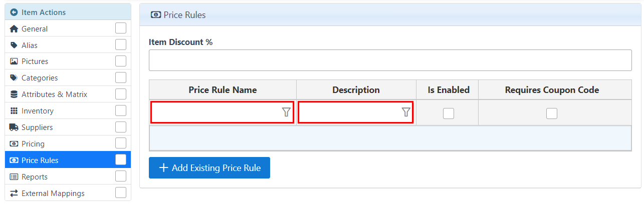
Task: Click the Suppliers truck icon
Action: [x=14, y=127]
